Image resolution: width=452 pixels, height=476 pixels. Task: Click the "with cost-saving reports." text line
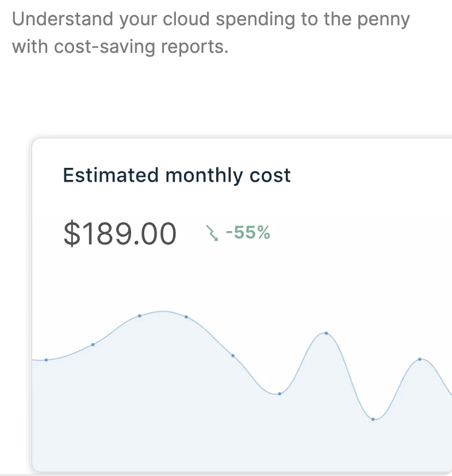[x=120, y=47]
